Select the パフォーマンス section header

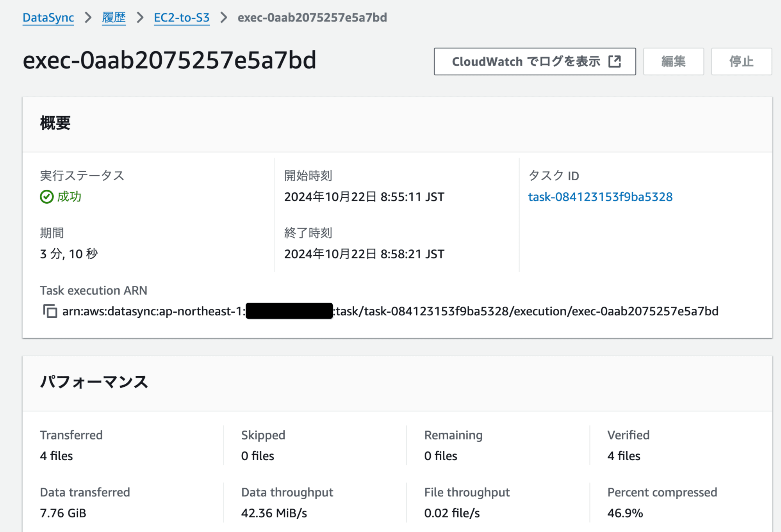pyautogui.click(x=94, y=382)
